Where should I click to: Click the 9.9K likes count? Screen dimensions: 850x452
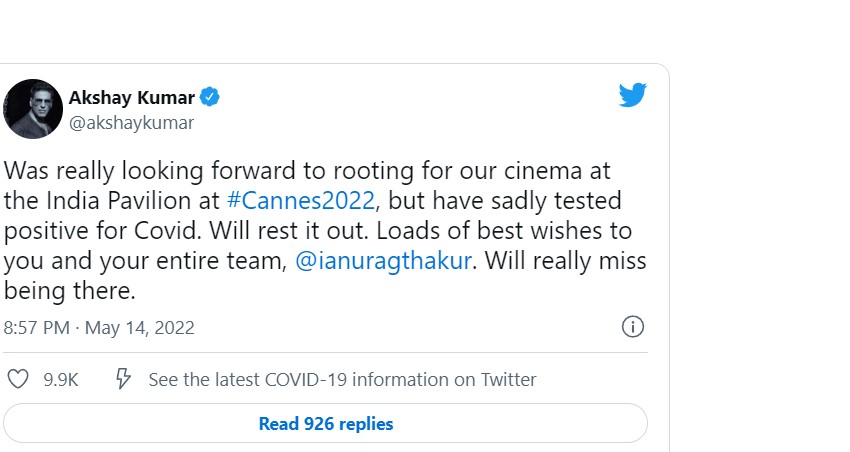60,380
